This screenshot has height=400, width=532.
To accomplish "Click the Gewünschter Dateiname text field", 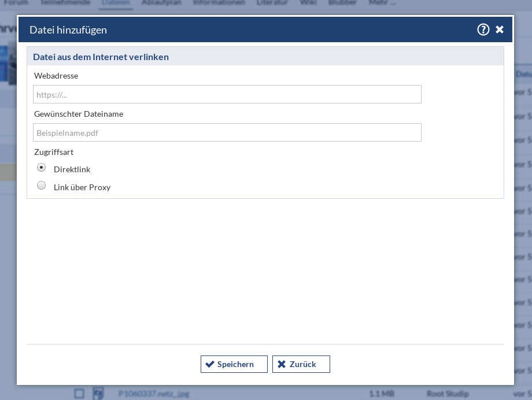I will (227, 132).
